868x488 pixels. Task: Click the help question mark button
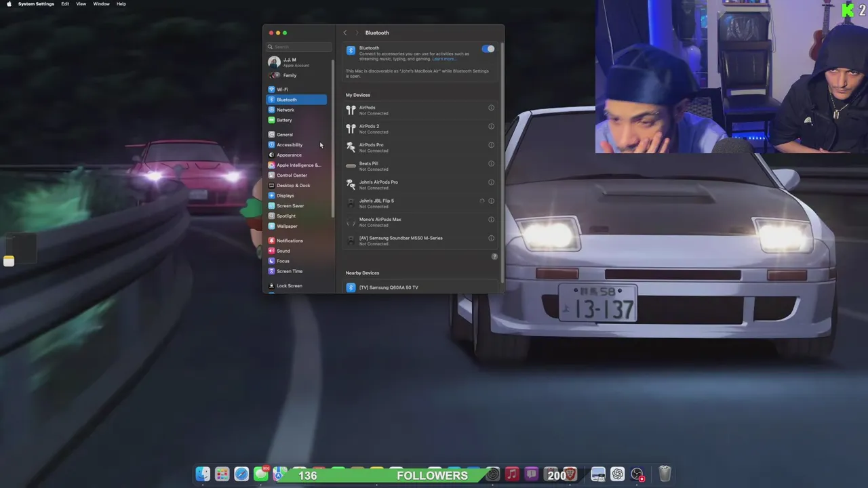(x=494, y=256)
